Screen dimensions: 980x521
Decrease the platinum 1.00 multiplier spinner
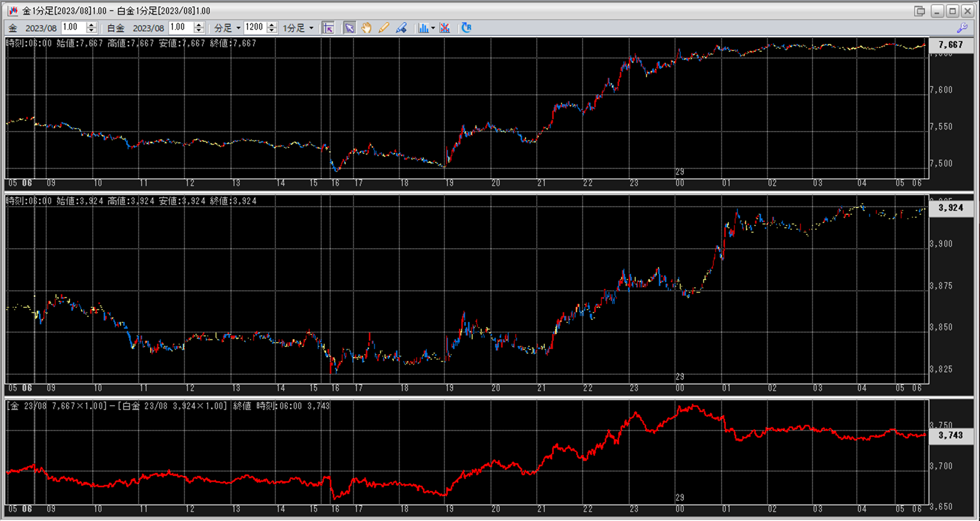coord(199,31)
